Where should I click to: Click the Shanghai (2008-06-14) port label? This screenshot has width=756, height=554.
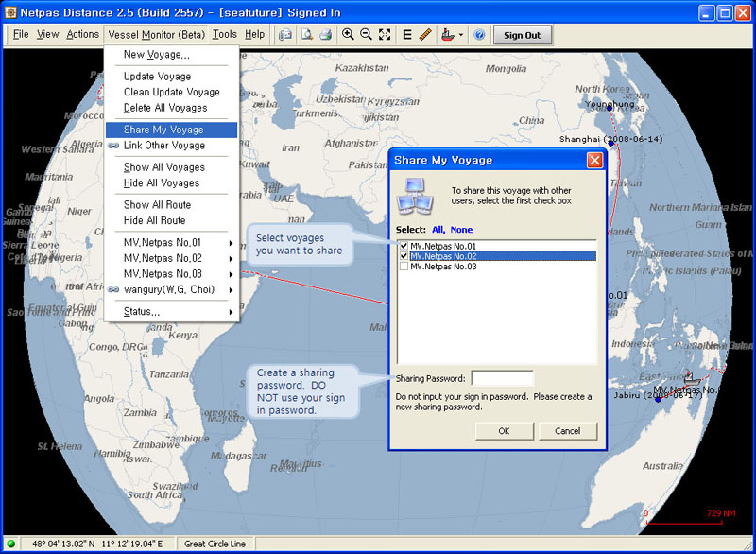point(610,139)
